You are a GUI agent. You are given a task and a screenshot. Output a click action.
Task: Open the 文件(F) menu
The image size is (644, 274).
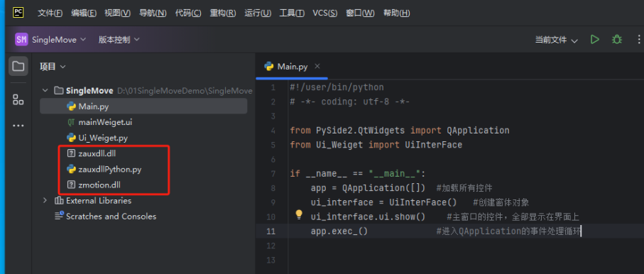50,13
